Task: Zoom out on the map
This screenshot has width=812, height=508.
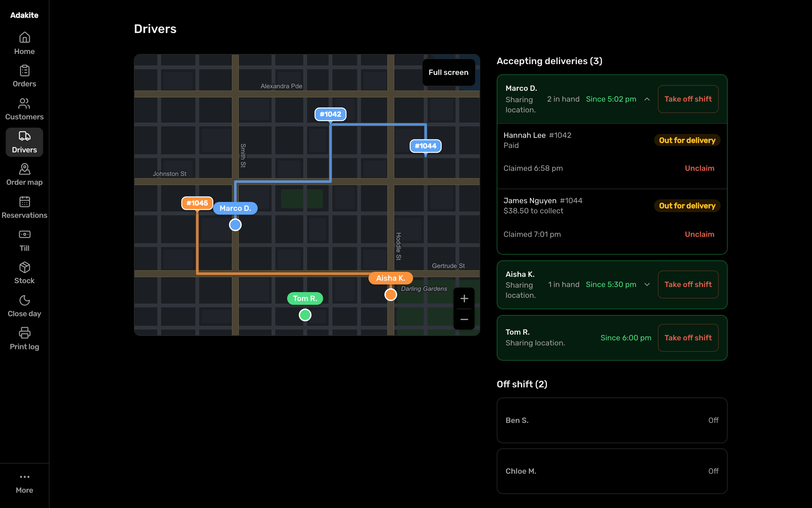Action: 464,319
